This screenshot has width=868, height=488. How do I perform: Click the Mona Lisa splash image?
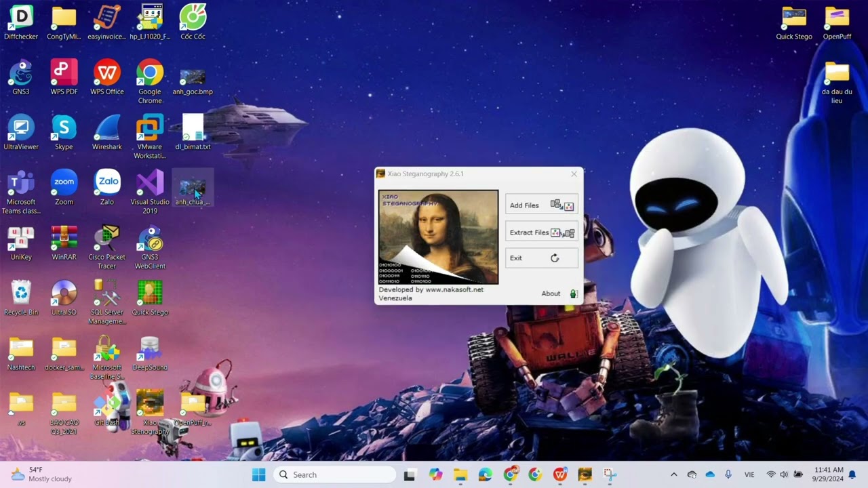[x=438, y=237]
